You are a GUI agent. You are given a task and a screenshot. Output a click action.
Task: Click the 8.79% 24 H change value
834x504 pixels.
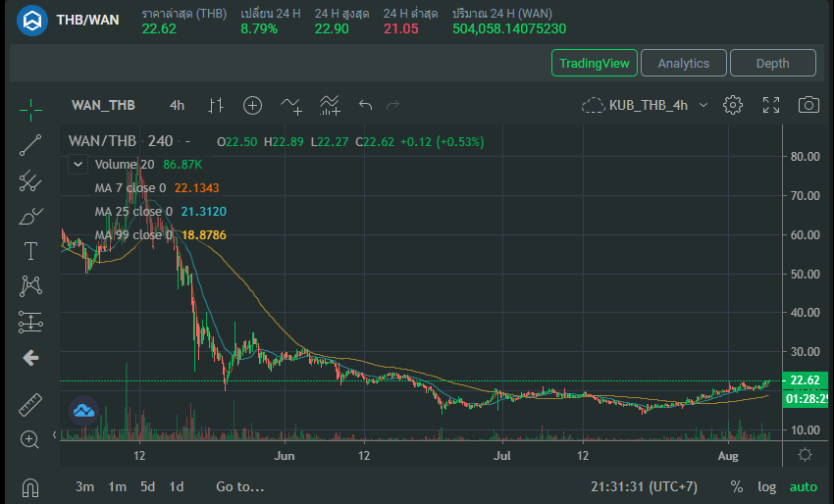coord(259,28)
